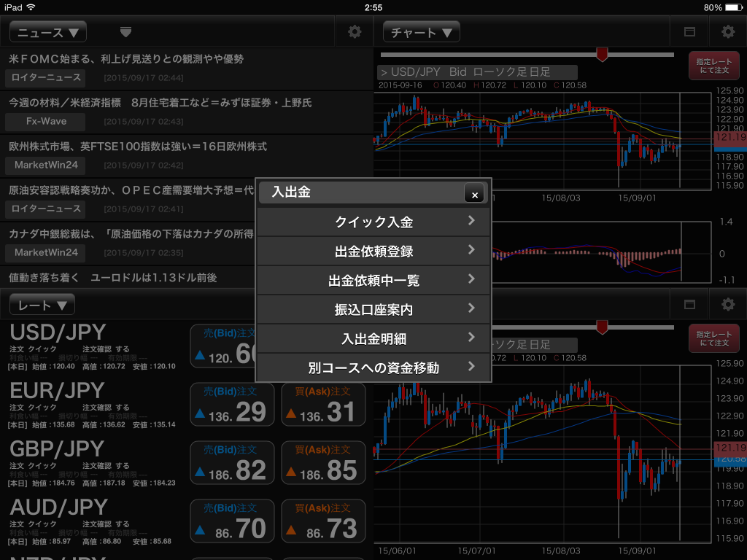Tap chevron beside 振込口座案内
Viewport: 747px width, 560px height.
(x=471, y=308)
